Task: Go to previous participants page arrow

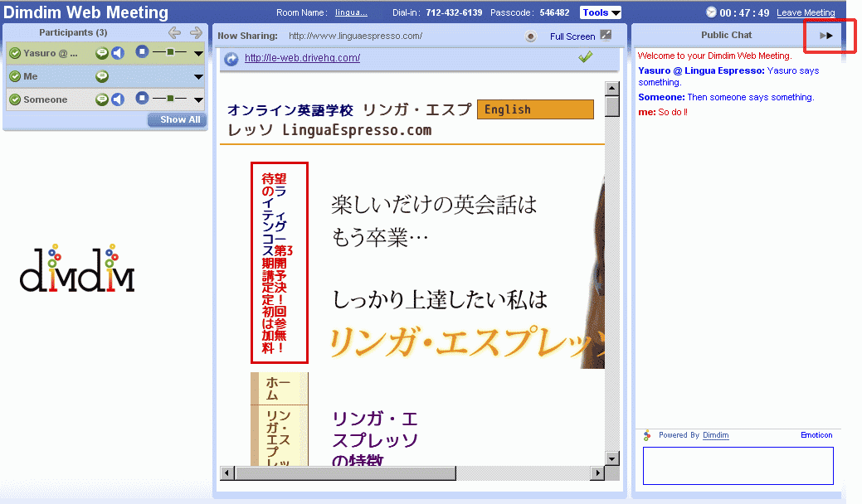Action: [174, 32]
